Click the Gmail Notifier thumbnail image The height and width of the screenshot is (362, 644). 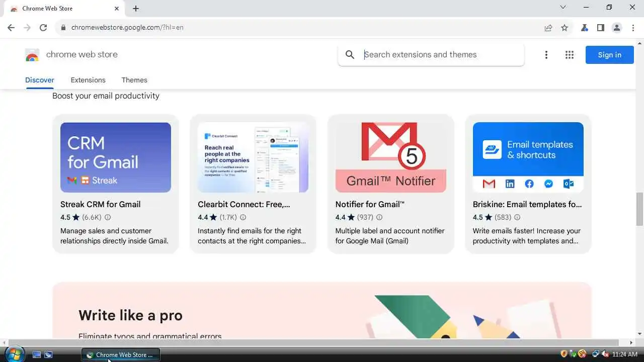click(x=391, y=157)
